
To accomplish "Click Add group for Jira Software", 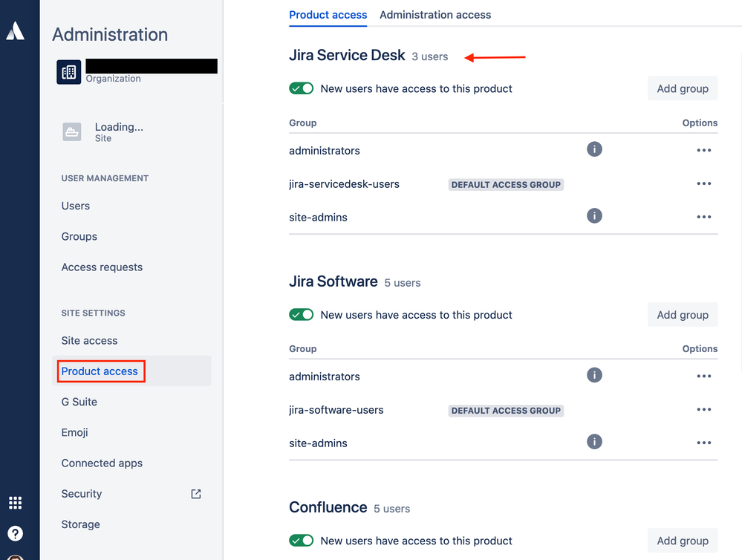I will 683,315.
